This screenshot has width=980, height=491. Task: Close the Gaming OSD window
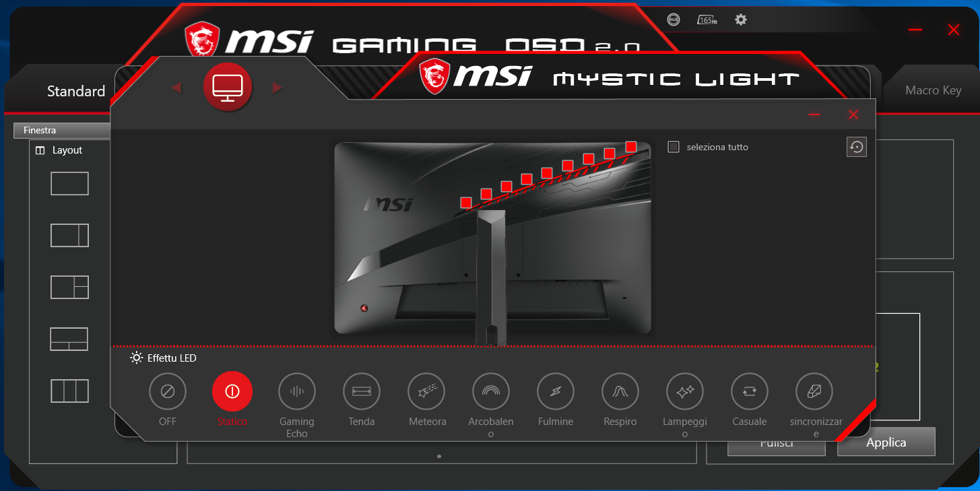click(953, 30)
